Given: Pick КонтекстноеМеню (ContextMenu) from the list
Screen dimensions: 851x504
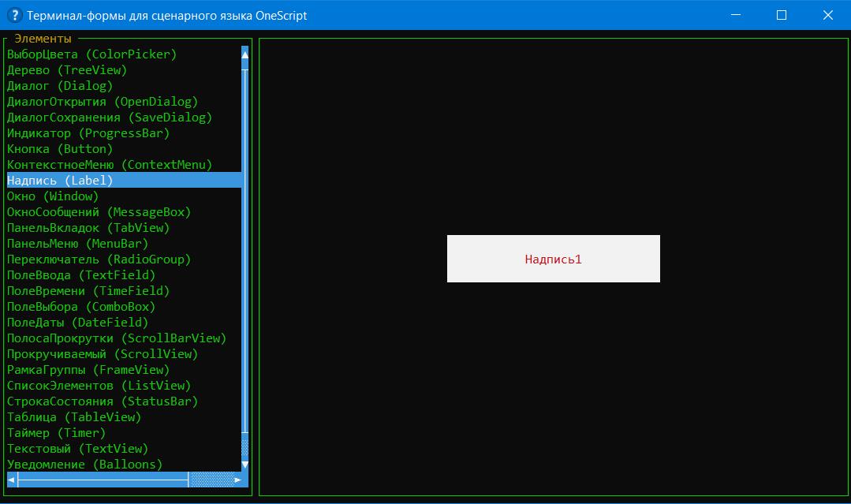Looking at the screenshot, I should [x=110, y=165].
